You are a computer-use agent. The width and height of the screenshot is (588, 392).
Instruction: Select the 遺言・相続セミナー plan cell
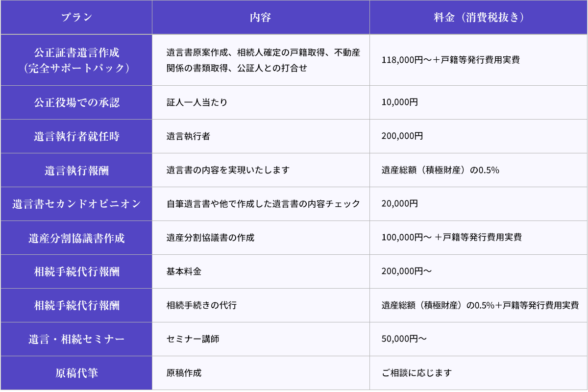[x=76, y=339]
